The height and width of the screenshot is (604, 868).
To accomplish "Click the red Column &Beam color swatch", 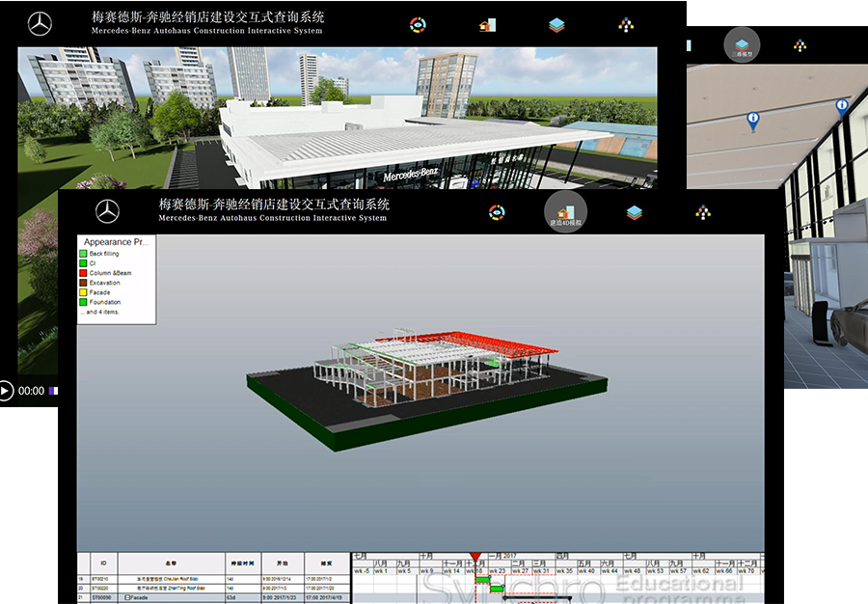I will tap(83, 273).
